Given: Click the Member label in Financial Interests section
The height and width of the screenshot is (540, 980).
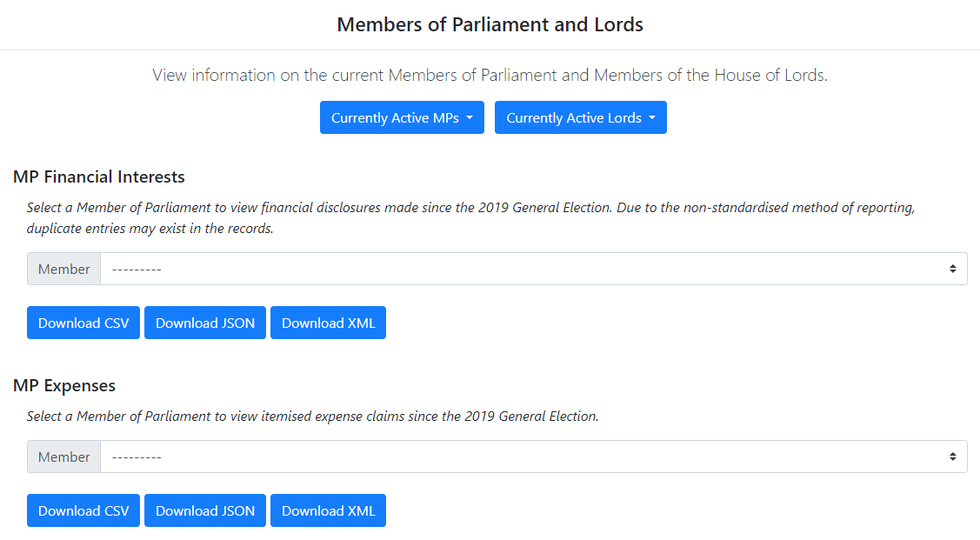Looking at the screenshot, I should point(64,270).
